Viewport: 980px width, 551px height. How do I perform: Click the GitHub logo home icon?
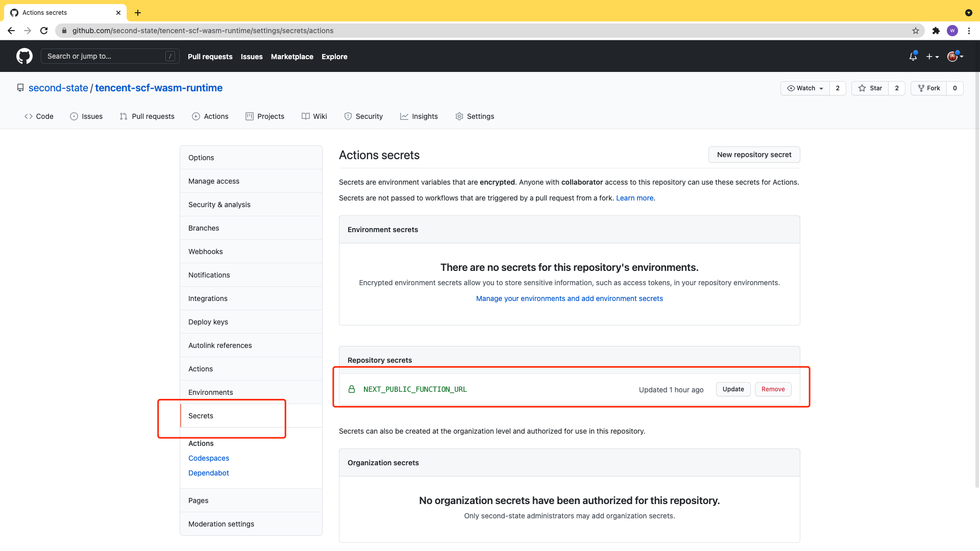[x=24, y=56]
